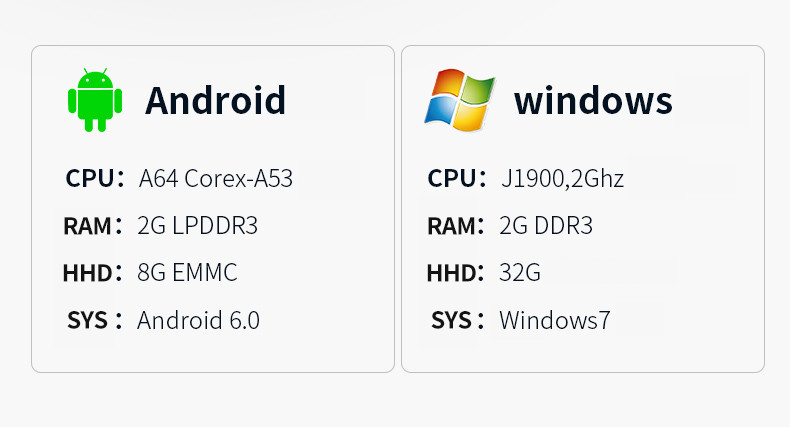The width and height of the screenshot is (790, 427).
Task: Click the Android CPU label
Action: pyautogui.click(x=95, y=178)
